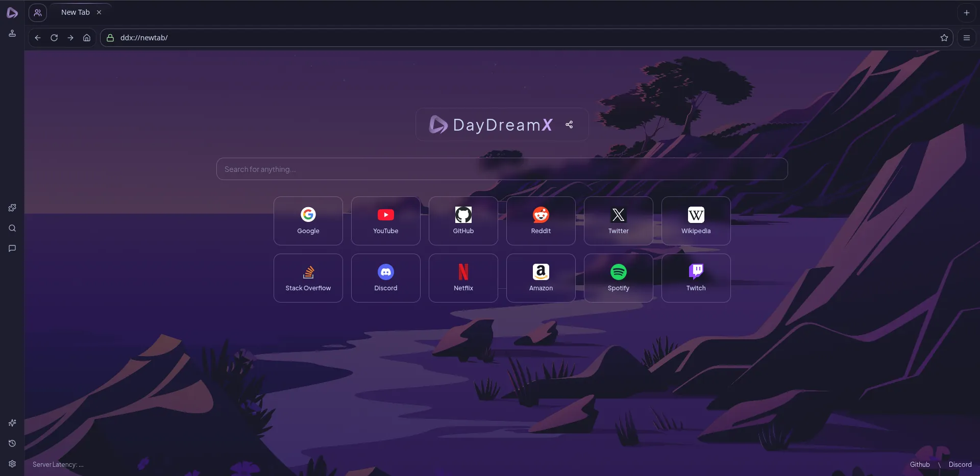Open settings gear in the sidebar
The width and height of the screenshot is (980, 476).
pos(12,464)
